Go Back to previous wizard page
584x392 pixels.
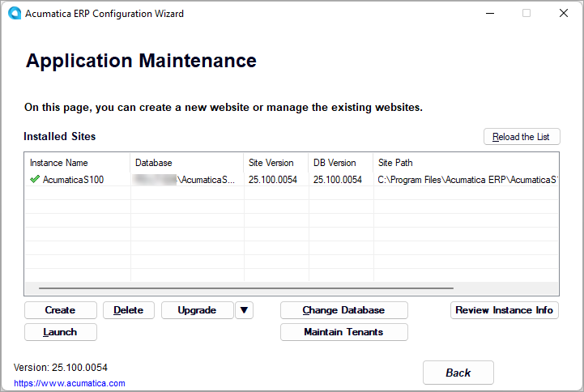[x=458, y=373]
